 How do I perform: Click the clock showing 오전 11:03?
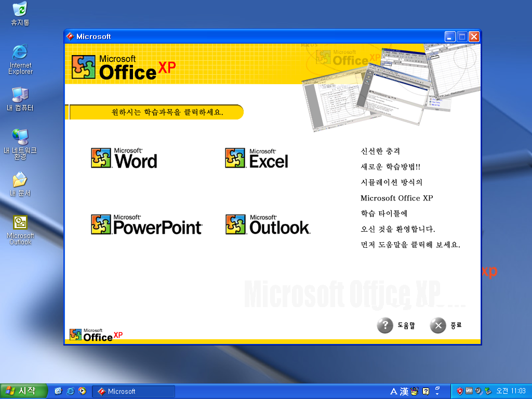pos(511,391)
